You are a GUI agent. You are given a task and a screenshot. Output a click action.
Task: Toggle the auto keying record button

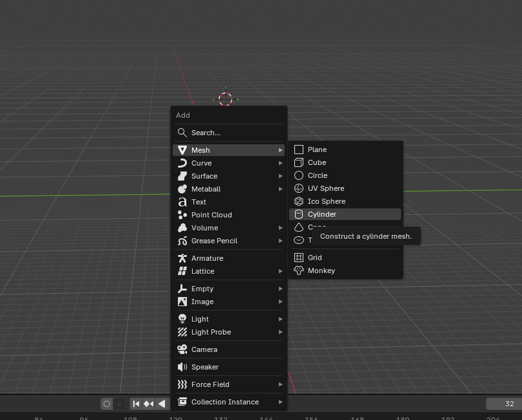pos(107,404)
